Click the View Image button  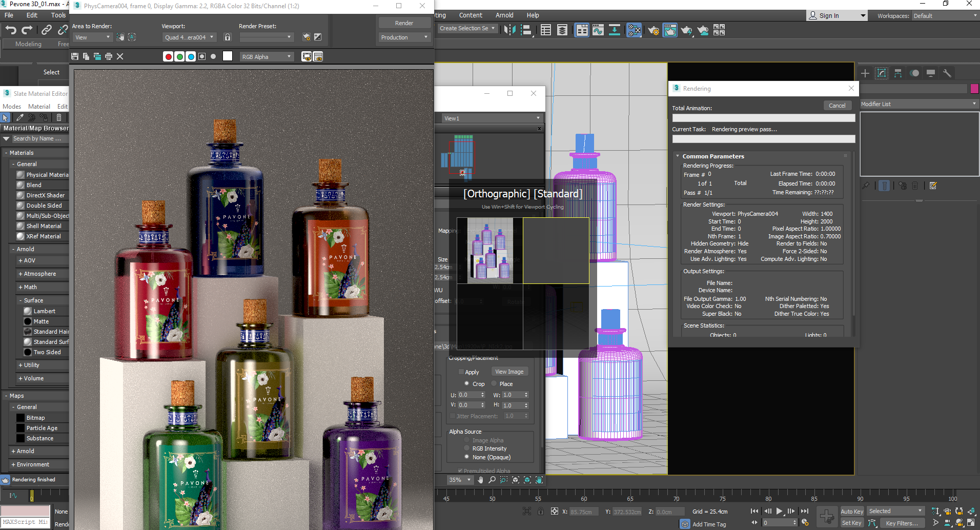(x=509, y=372)
